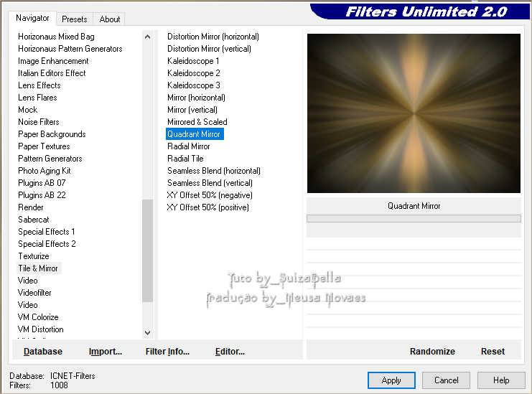532x394 pixels.
Task: Choose XY Offset 50% (positive) filter
Action: (x=208, y=207)
